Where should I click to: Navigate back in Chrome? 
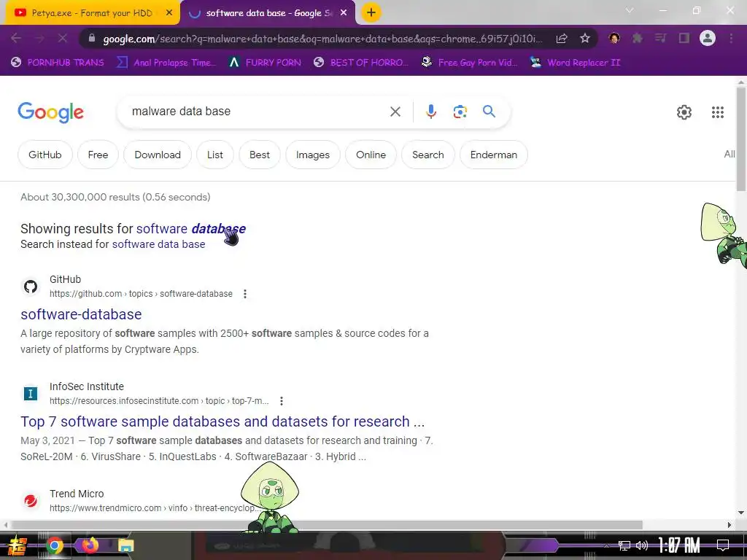pos(16,38)
